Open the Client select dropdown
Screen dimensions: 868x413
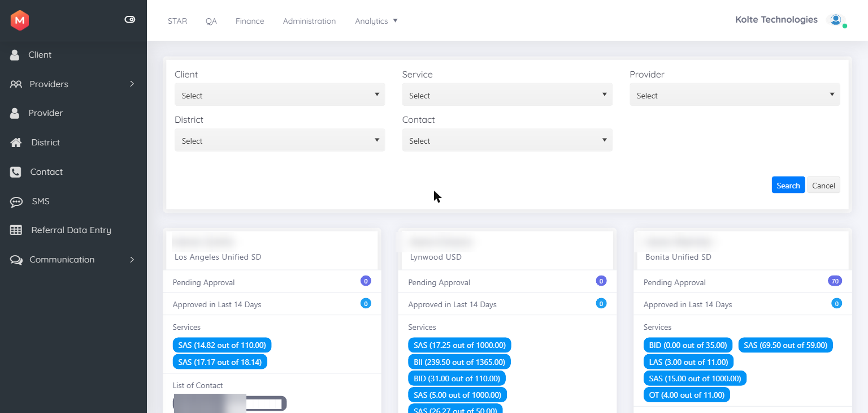[280, 95]
